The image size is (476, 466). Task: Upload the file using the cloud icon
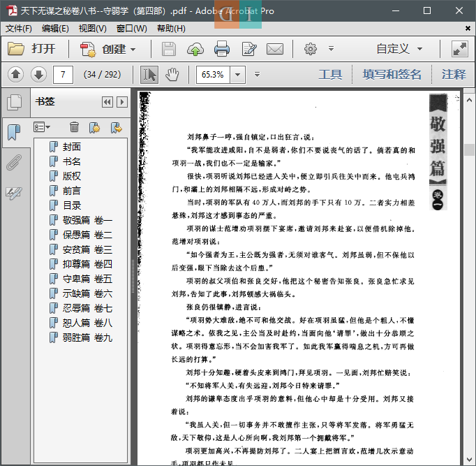pyautogui.click(x=195, y=49)
